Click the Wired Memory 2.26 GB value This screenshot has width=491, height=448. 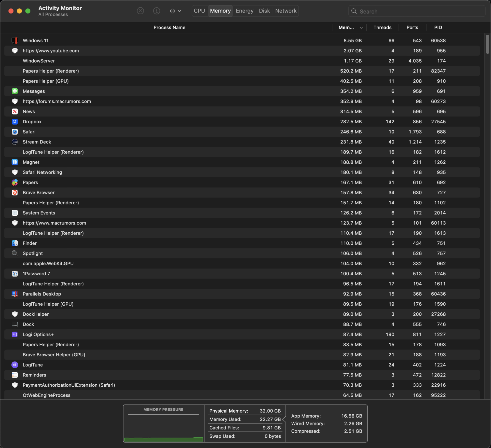353,423
